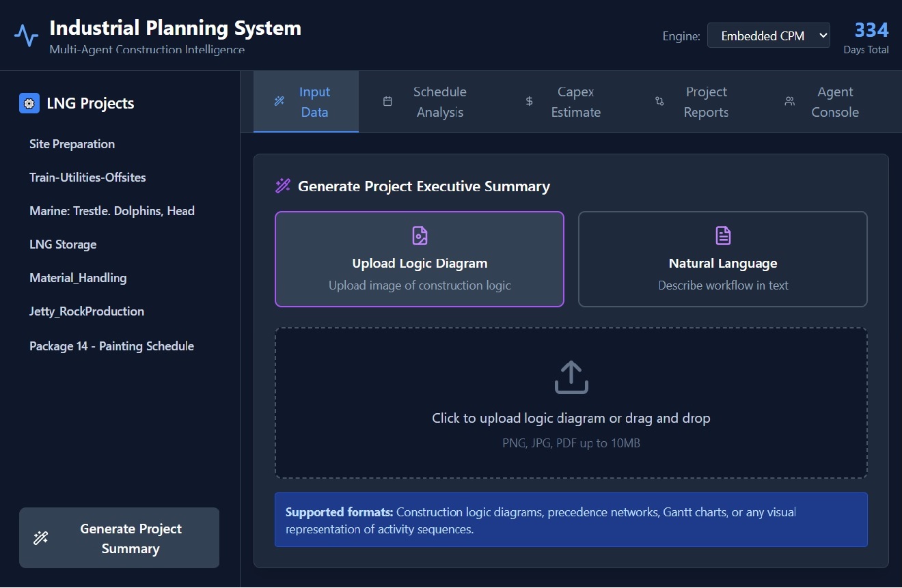Choose the Natural Language input mode
Screen dimensions: 902x588
pyautogui.click(x=722, y=260)
